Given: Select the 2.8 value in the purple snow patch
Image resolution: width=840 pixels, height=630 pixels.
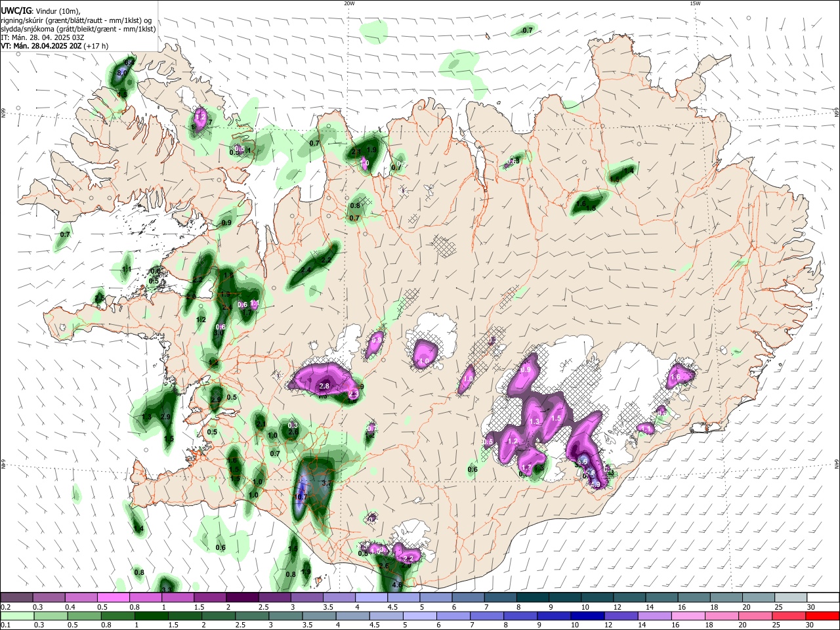Looking at the screenshot, I should 324,387.
